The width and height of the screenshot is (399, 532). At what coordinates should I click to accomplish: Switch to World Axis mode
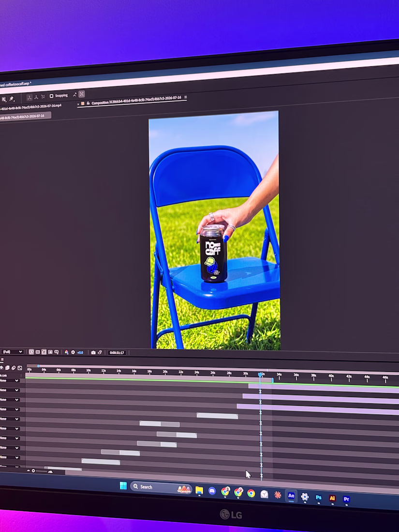[36, 97]
